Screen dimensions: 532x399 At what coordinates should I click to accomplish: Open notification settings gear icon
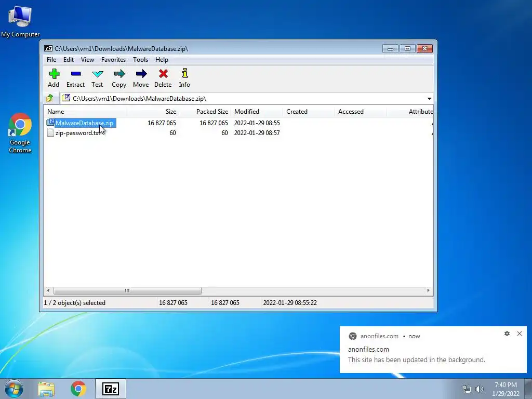point(507,334)
